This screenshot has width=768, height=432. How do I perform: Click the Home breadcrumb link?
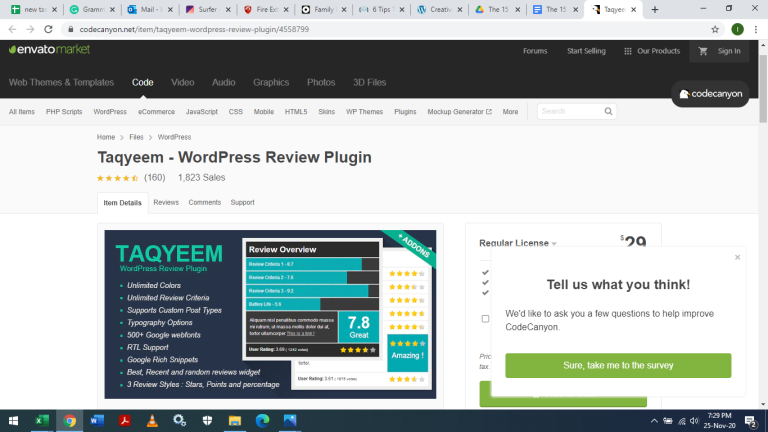click(x=106, y=137)
